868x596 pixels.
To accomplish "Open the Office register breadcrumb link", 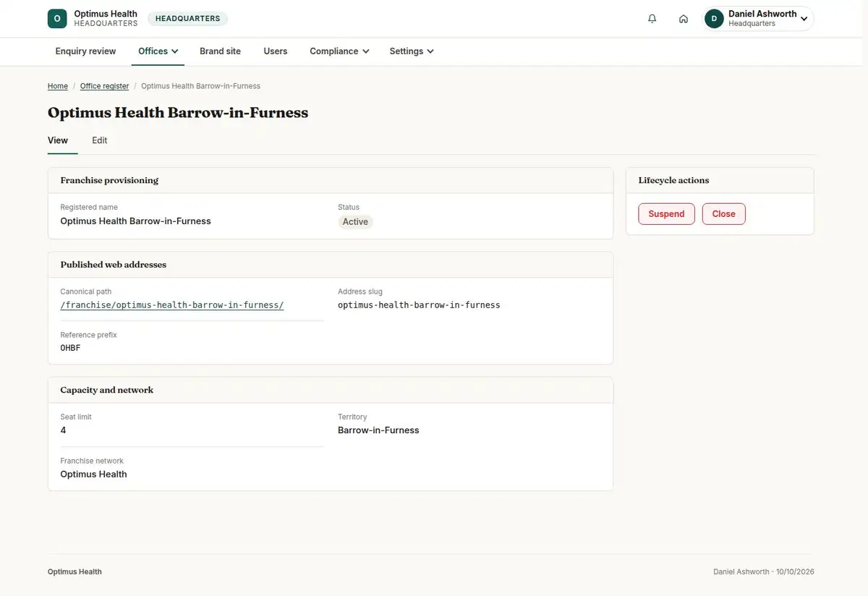I will pyautogui.click(x=104, y=86).
